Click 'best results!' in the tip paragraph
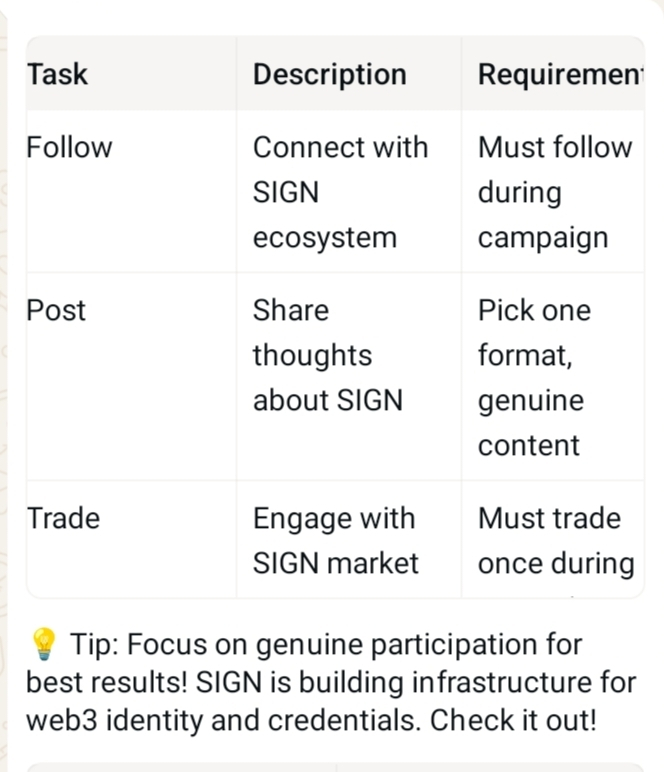The image size is (664, 772). (106, 682)
